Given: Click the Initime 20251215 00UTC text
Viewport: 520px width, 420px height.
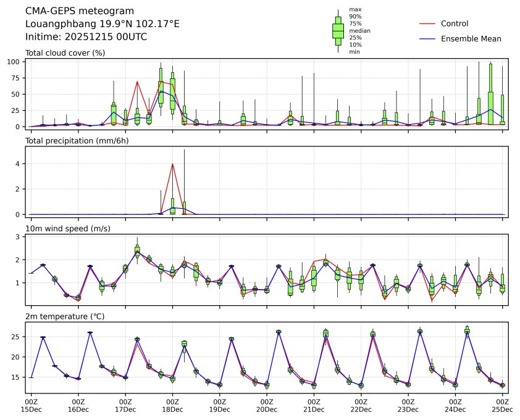Looking at the screenshot, I should pos(86,36).
